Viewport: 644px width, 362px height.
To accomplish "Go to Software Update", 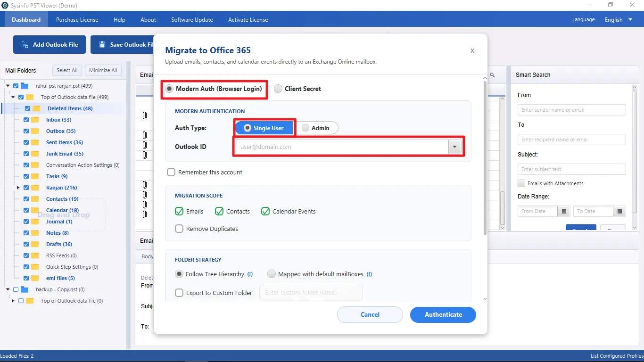I will (x=192, y=20).
